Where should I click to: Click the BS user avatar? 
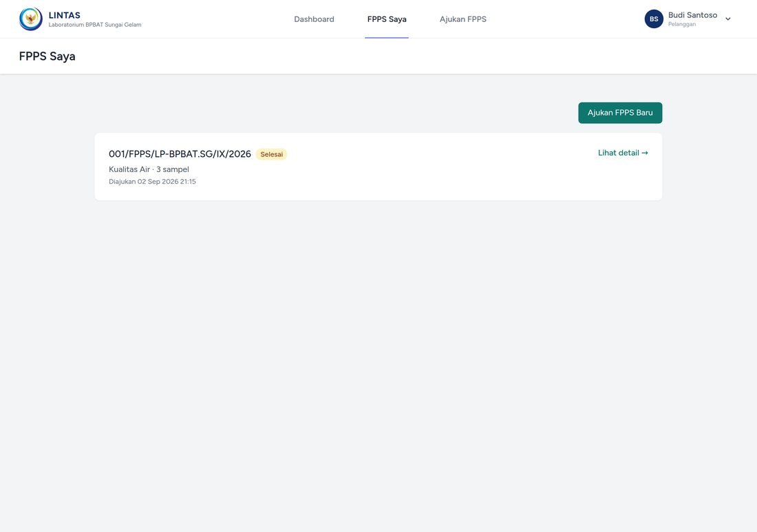tap(654, 19)
